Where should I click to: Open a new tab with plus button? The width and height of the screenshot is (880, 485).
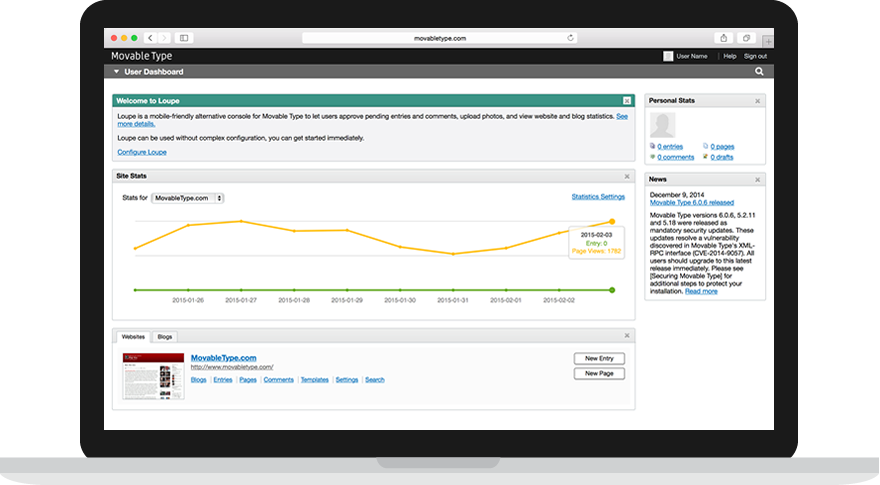[x=768, y=41]
